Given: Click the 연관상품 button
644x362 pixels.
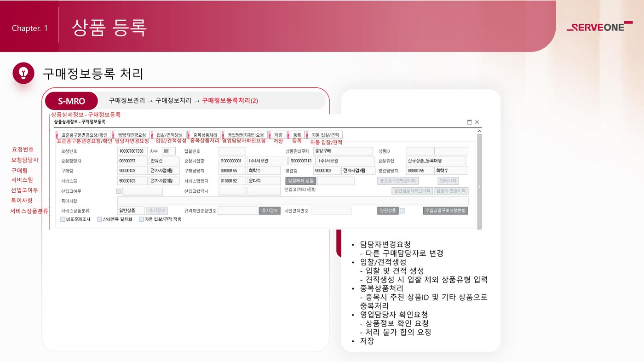Looking at the screenshot, I should (x=387, y=211).
